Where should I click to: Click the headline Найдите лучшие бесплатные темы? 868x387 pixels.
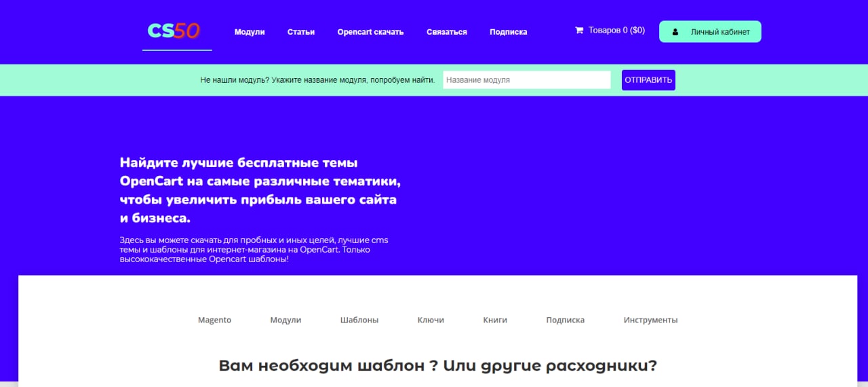click(x=260, y=191)
